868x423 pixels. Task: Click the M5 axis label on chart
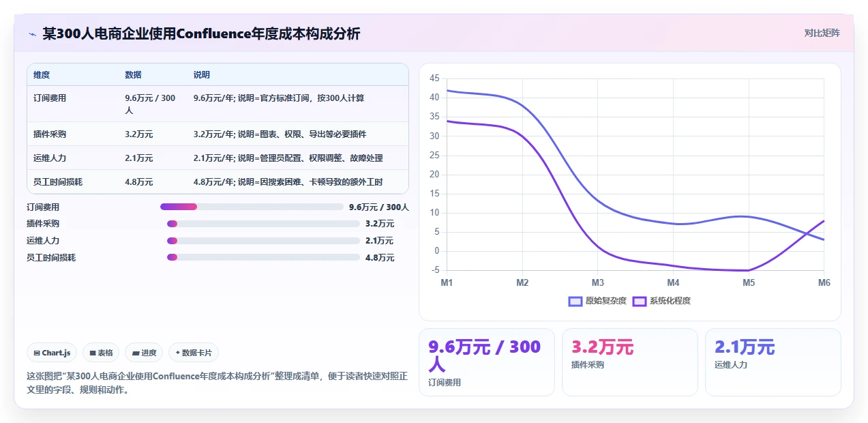click(x=749, y=282)
